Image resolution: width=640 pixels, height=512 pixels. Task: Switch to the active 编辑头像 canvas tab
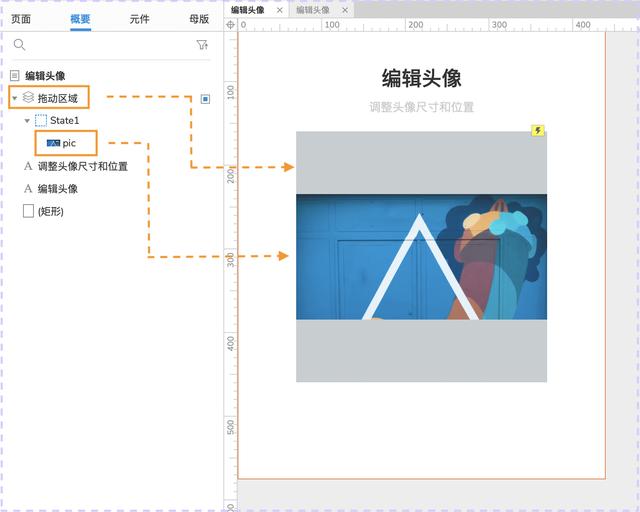[x=248, y=10]
